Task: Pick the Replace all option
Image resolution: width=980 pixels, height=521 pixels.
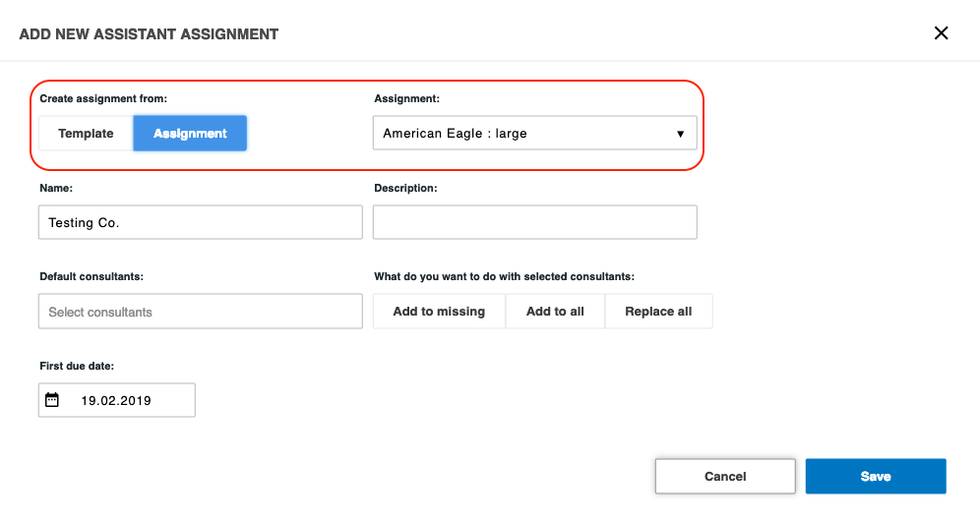Action: click(x=658, y=312)
